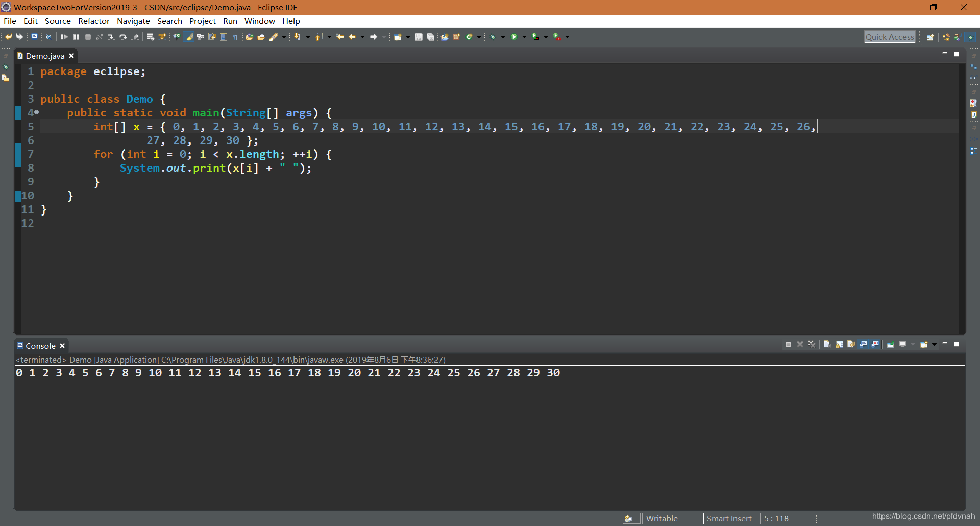Open the New wizard dropdown arrow
Screen dimensions: 980x526
(x=408, y=37)
